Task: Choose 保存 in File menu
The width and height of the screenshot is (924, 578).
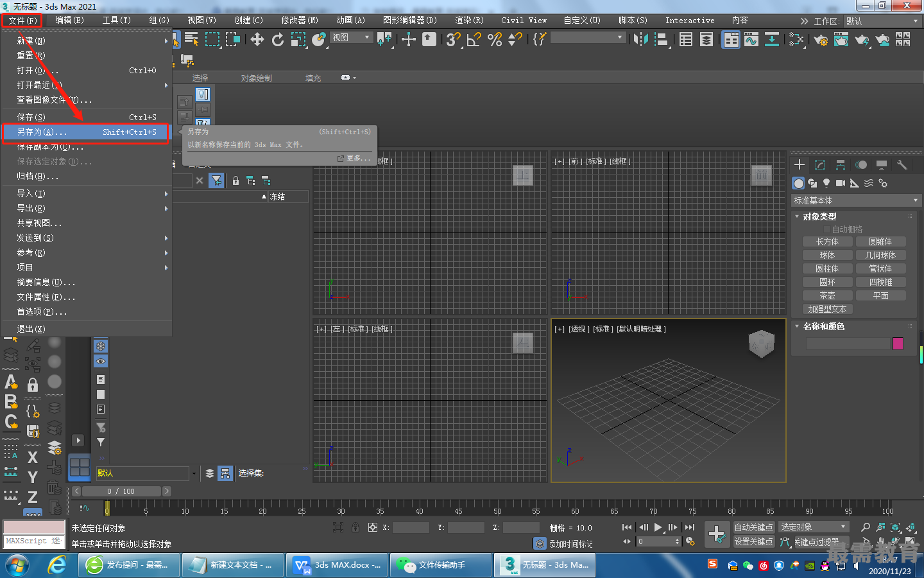Action: coord(86,117)
